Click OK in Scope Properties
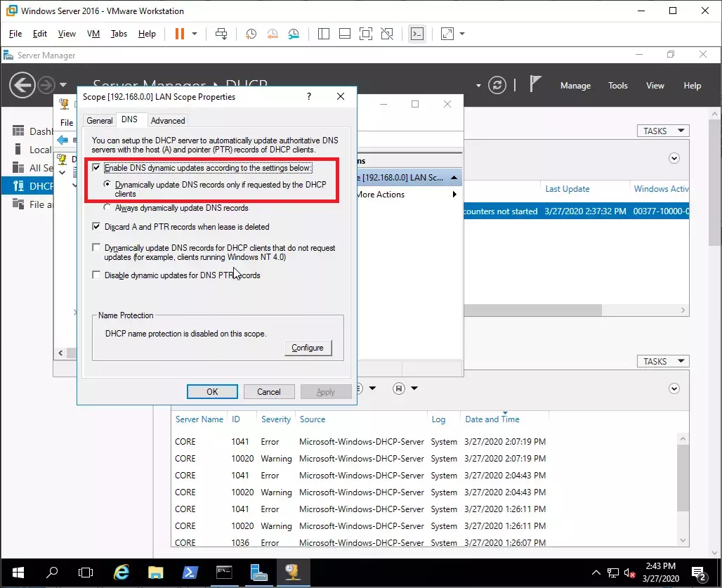722x588 pixels. 212,392
